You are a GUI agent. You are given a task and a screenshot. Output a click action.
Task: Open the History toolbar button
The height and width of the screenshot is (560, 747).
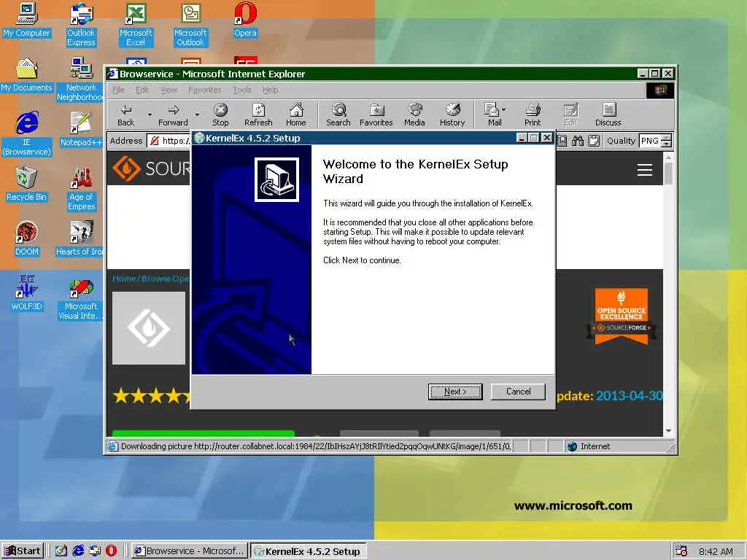[x=452, y=114]
